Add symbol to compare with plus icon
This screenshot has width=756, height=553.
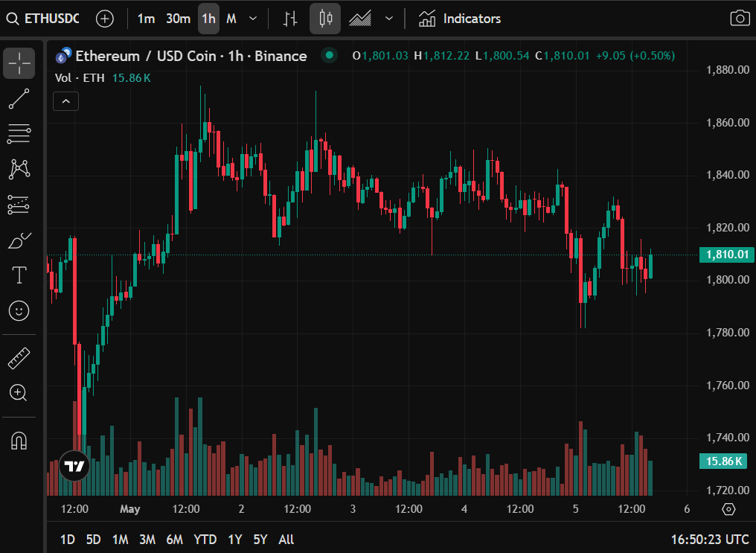click(105, 19)
